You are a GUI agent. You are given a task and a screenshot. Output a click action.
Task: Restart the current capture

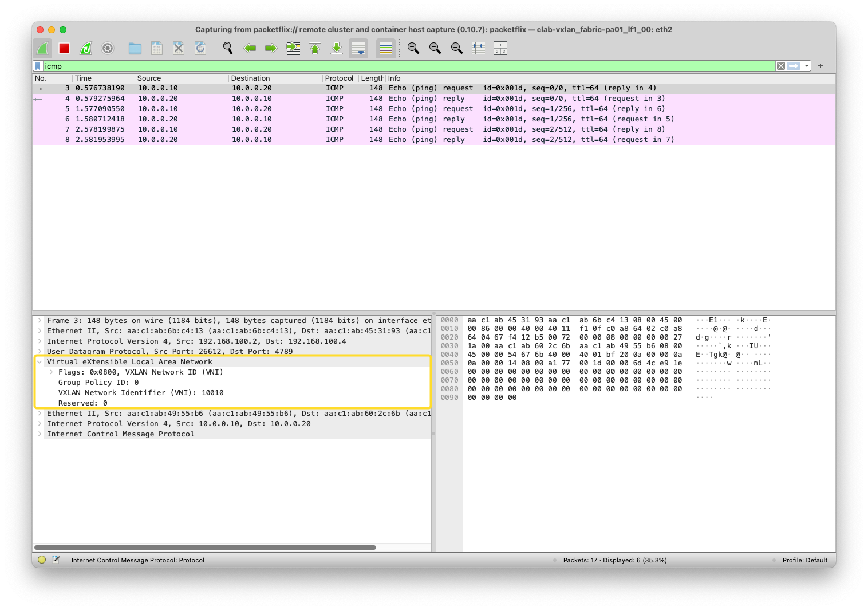click(85, 48)
